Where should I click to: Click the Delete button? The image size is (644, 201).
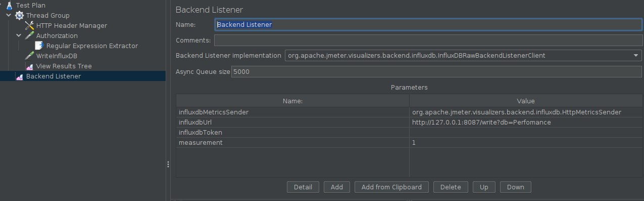pos(451,187)
